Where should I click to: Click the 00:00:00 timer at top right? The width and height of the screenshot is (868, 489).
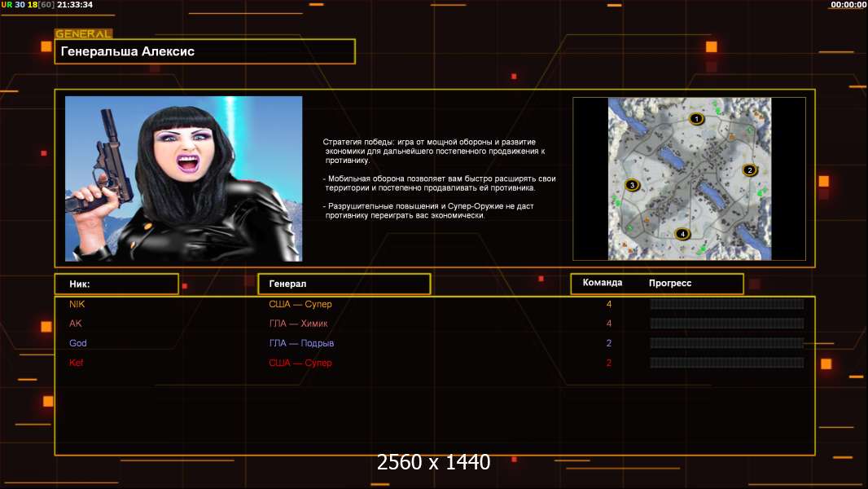pos(848,5)
